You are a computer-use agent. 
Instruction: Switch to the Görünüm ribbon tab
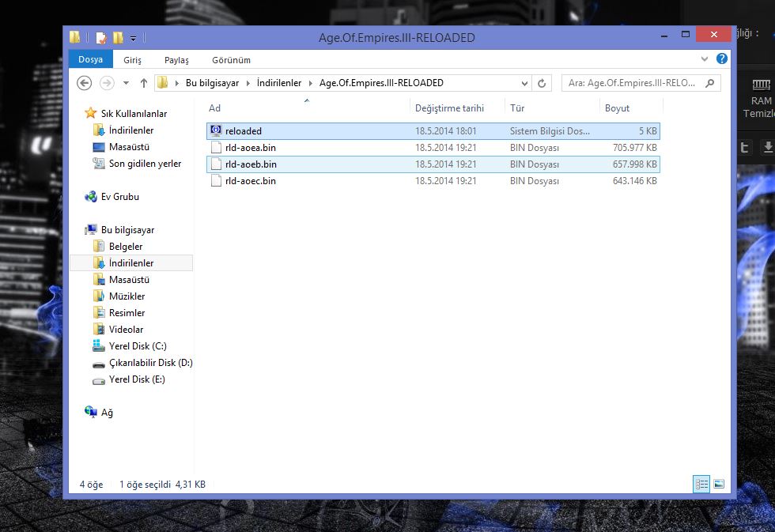231,60
